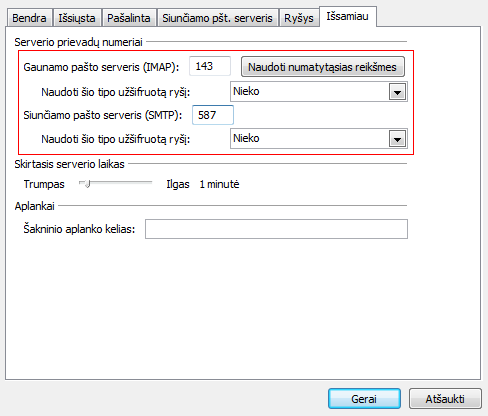Click the SMTP encryption Nieko combo box

(318, 139)
